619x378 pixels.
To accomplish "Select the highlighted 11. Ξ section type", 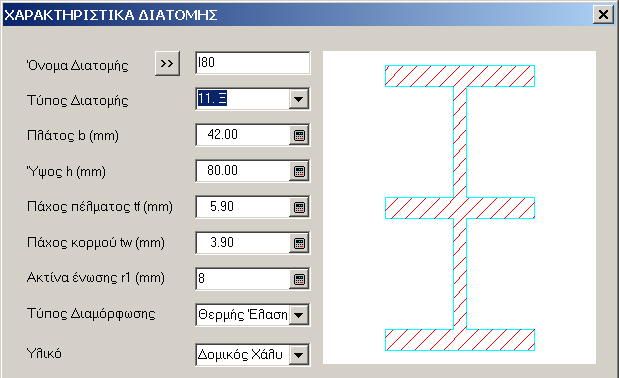I will pyautogui.click(x=212, y=99).
